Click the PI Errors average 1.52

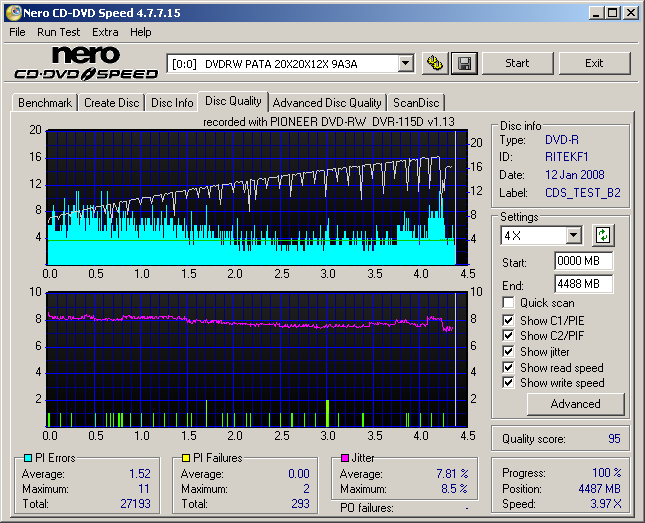tap(140, 474)
